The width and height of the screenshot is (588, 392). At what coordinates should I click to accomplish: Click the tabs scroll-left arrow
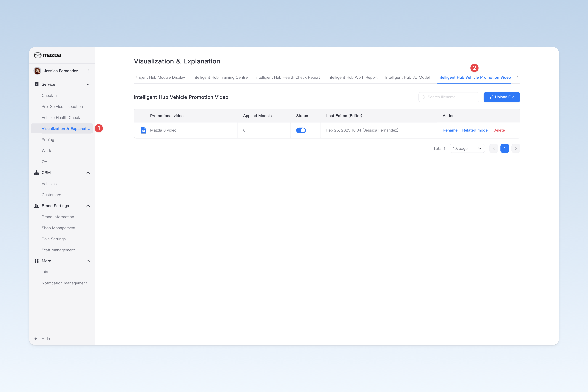coord(137,77)
